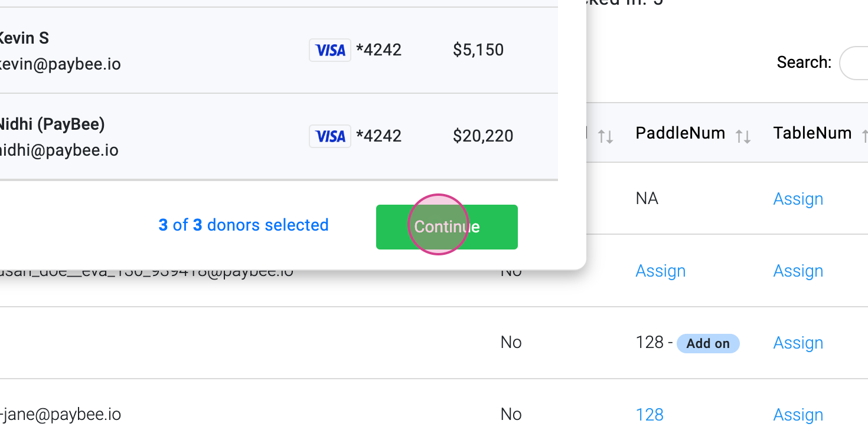Click the sort arrows beside PaddleNum header
868x440 pixels.
pos(742,137)
